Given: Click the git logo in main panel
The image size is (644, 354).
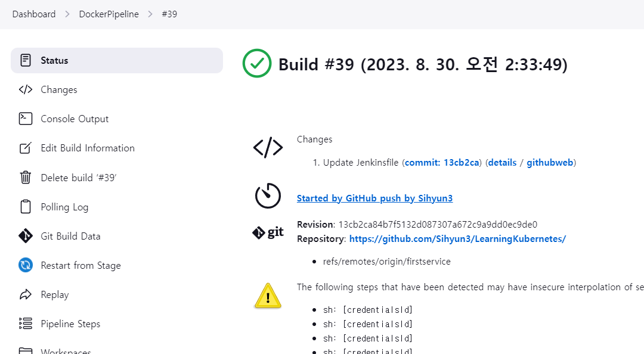Looking at the screenshot, I should [268, 232].
